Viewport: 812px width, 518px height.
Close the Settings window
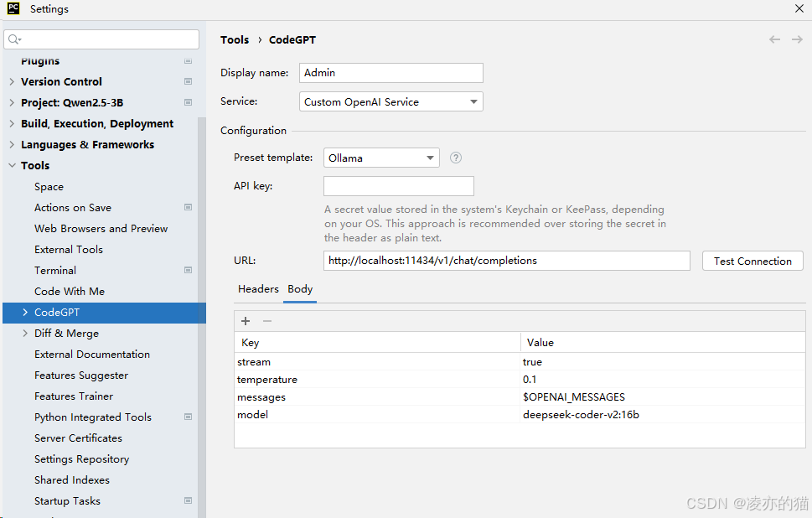pyautogui.click(x=799, y=8)
